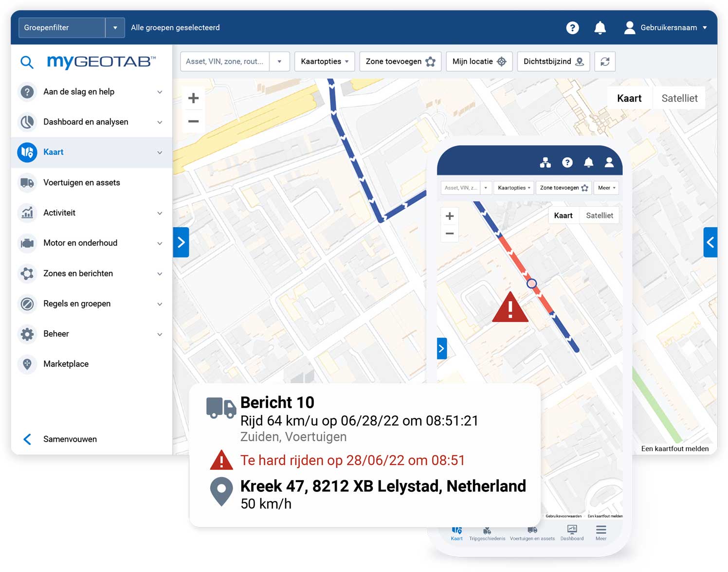
Task: Click the Zones en berichten icon
Action: (x=27, y=273)
